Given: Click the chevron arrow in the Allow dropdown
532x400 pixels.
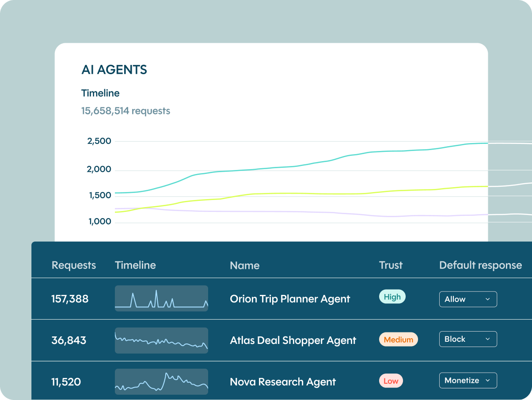Looking at the screenshot, I should coord(487,299).
